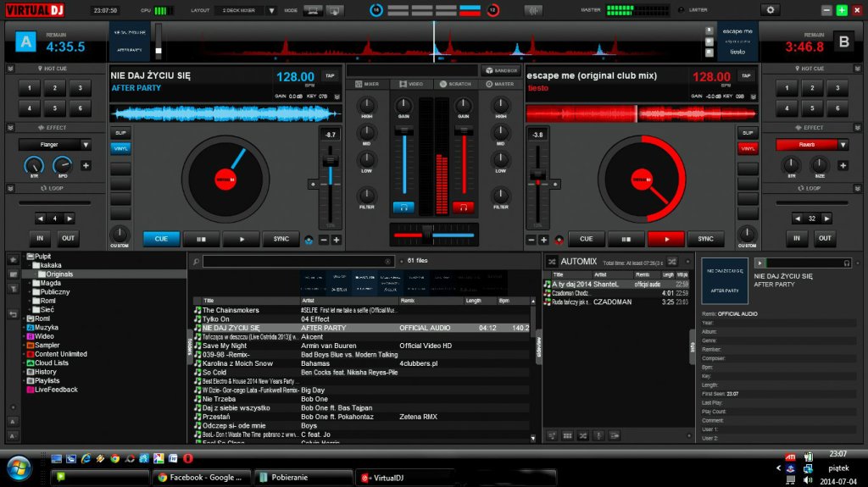Click the deck B letter badge

(843, 42)
